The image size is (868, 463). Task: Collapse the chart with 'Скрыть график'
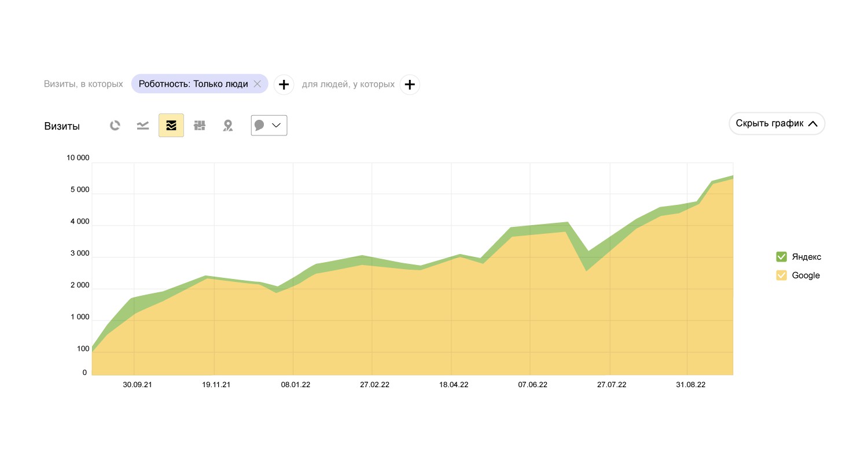[x=777, y=123]
